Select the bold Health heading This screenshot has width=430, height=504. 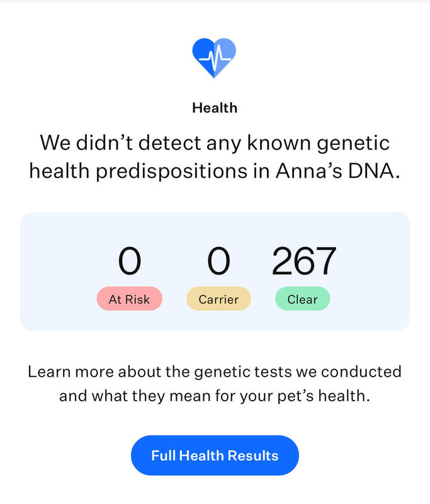point(215,108)
